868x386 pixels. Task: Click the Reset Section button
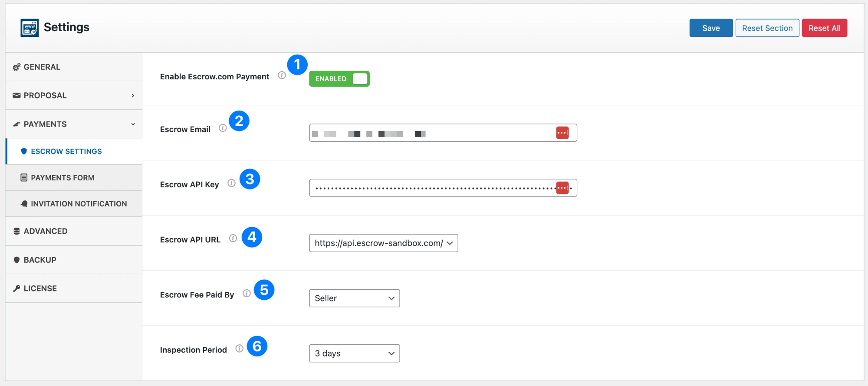click(x=767, y=28)
